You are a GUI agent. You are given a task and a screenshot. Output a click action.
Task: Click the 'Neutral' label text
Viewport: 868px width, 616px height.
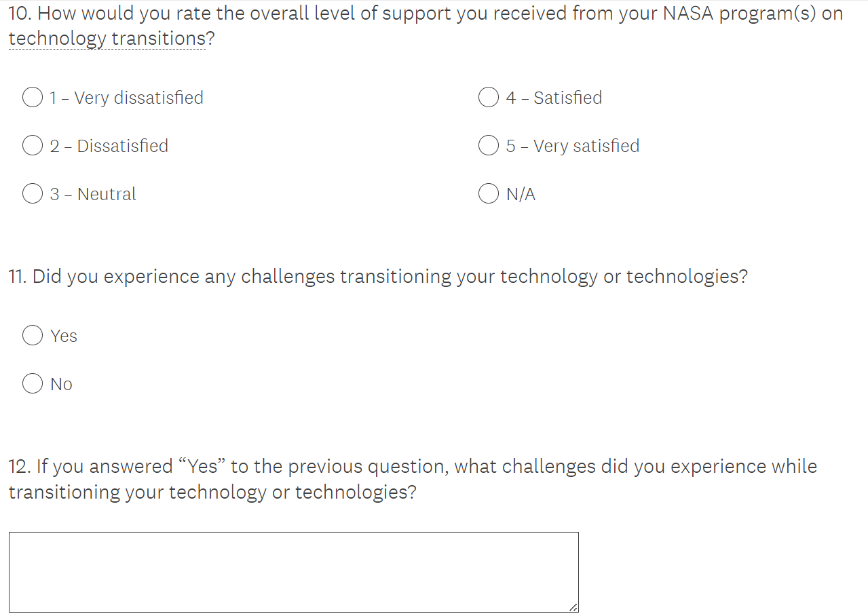click(107, 194)
